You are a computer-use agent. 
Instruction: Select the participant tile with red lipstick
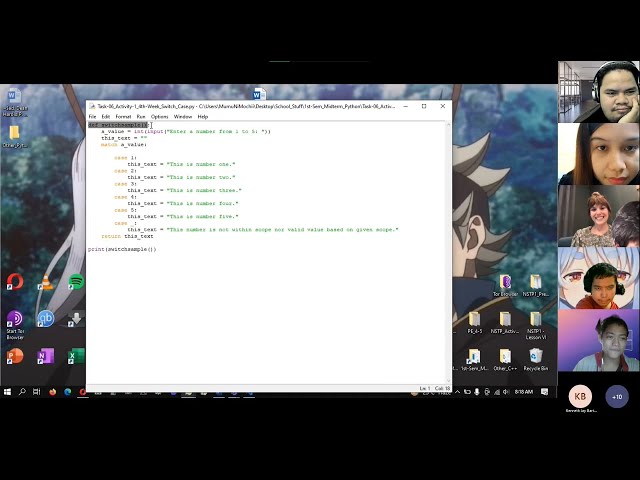point(598,154)
